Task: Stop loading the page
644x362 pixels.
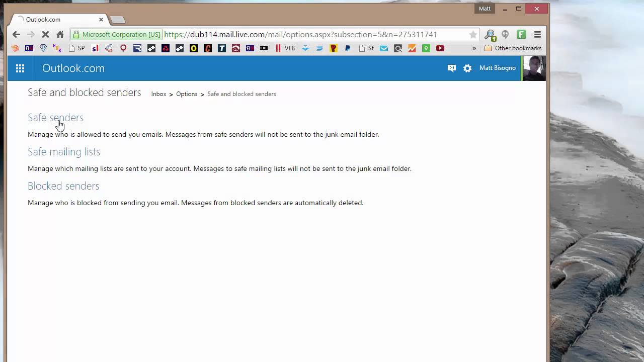Action: click(45, 35)
